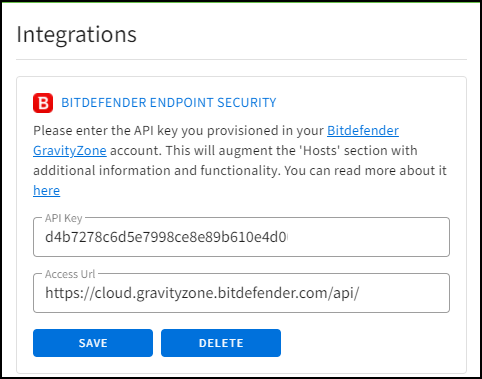This screenshot has height=379, width=482.
Task: Click the 'Access Url' field label
Action: [70, 274]
